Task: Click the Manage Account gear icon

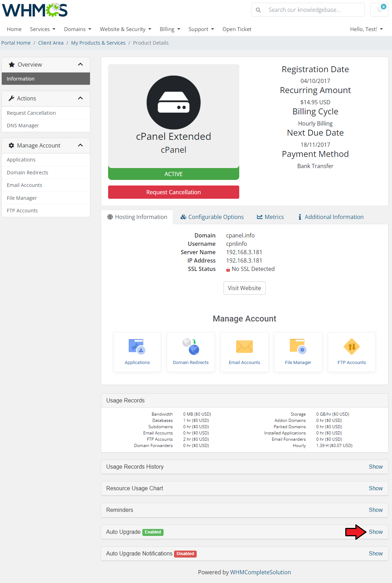Action: point(12,145)
